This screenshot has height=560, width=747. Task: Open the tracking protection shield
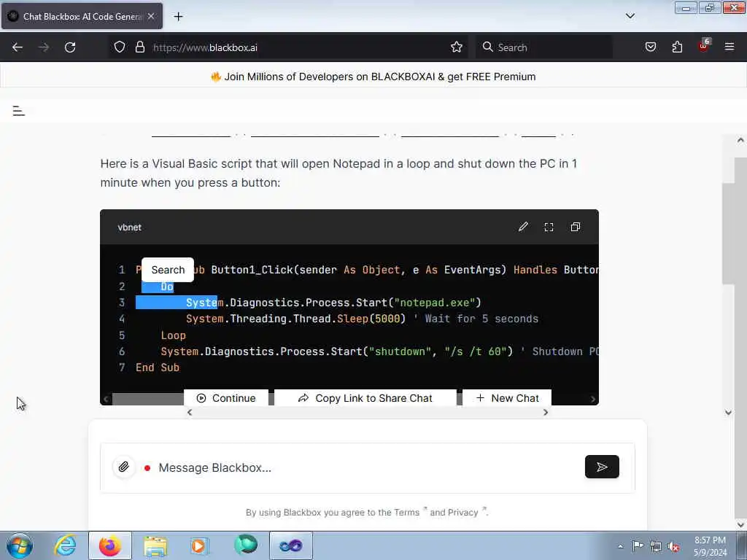120,47
